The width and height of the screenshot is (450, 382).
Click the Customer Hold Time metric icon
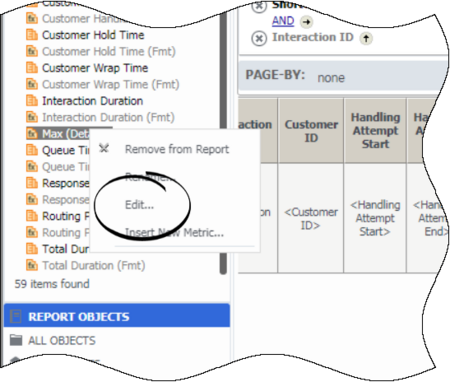point(32,35)
